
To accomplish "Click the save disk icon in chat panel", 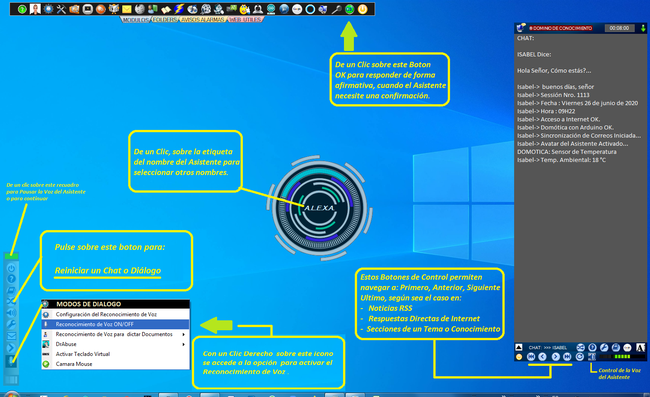I will pos(616,347).
